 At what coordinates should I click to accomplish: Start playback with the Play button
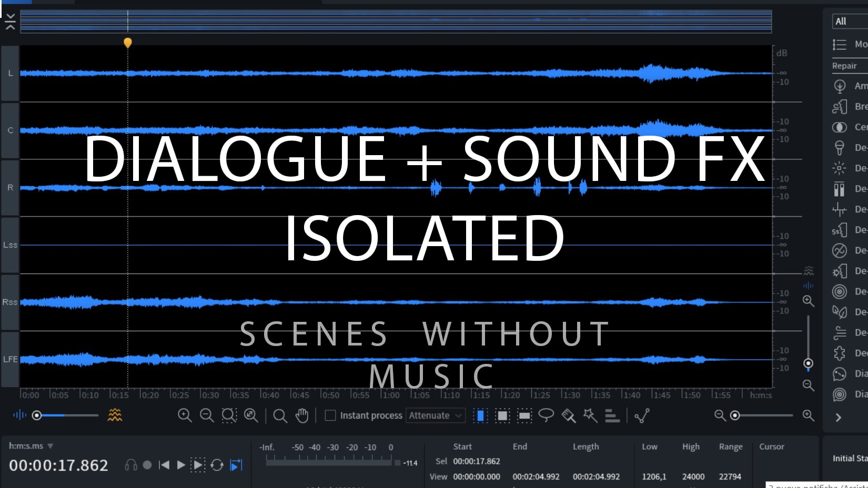[x=180, y=465]
